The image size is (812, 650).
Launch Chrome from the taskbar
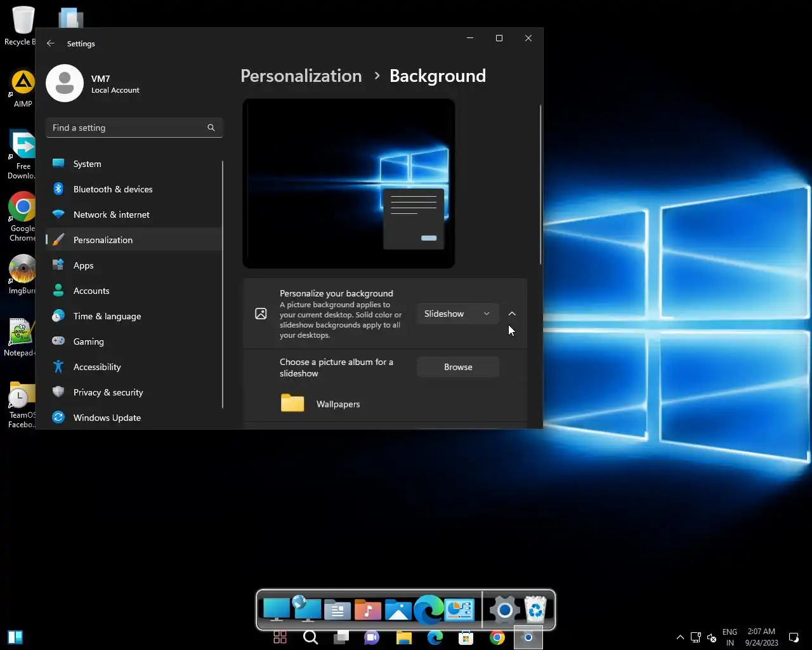coord(497,637)
